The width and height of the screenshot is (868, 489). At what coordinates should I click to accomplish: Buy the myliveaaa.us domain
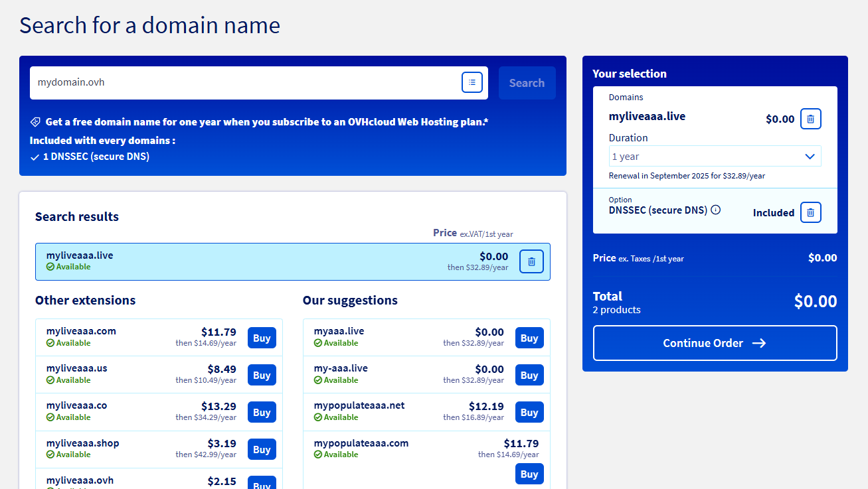coord(262,375)
